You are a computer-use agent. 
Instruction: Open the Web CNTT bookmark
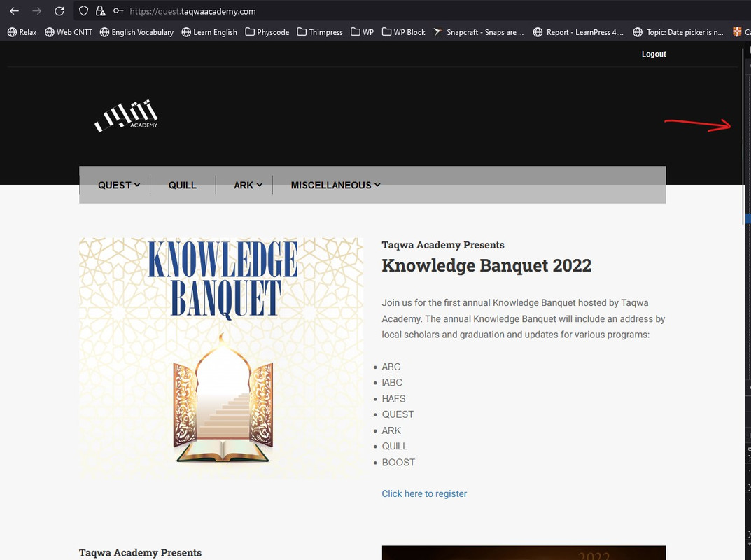(69, 32)
